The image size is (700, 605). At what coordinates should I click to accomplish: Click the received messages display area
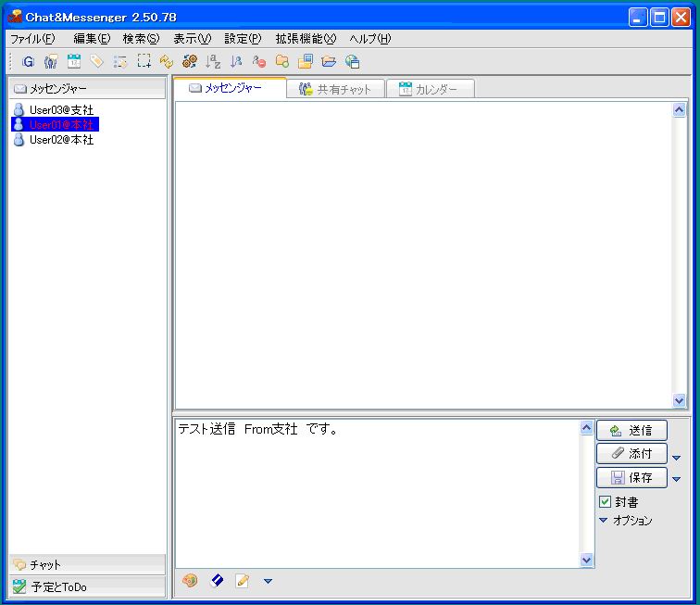pyautogui.click(x=424, y=255)
